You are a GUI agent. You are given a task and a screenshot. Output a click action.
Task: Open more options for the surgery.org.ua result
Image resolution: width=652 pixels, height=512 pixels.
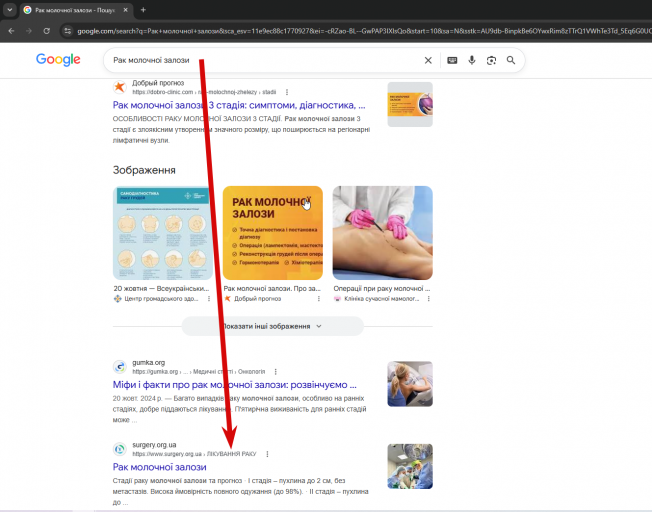coord(267,454)
